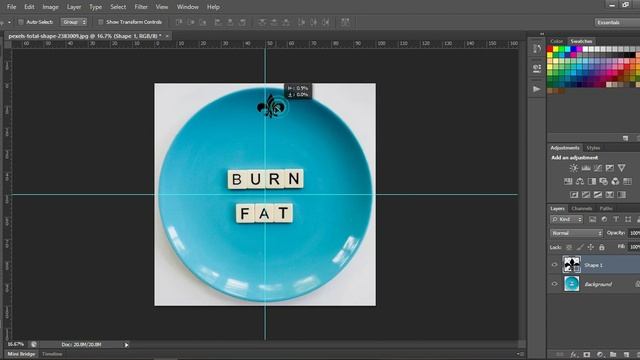Viewport: 640px width, 360px height.
Task: Toggle type layer filter
Action: pos(616,220)
